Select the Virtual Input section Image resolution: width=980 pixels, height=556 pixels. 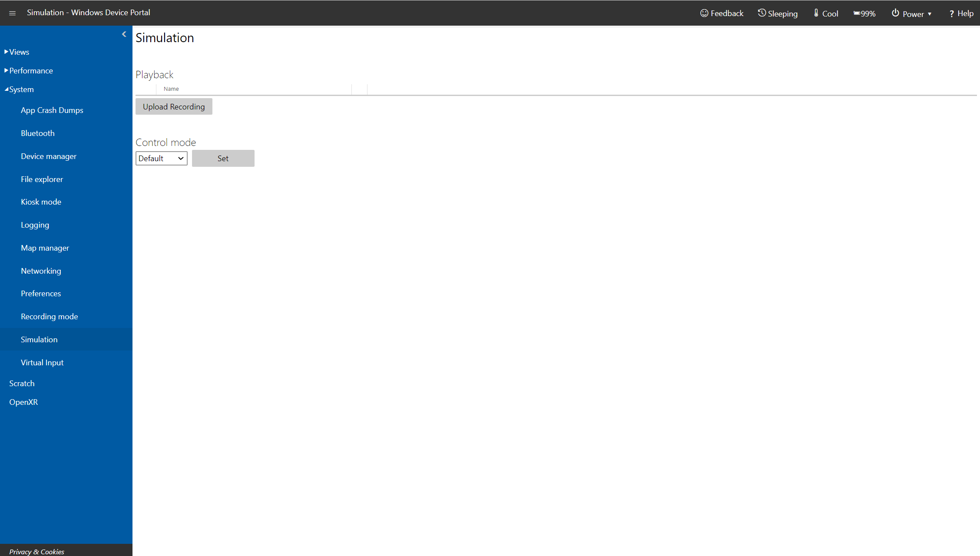tap(42, 361)
